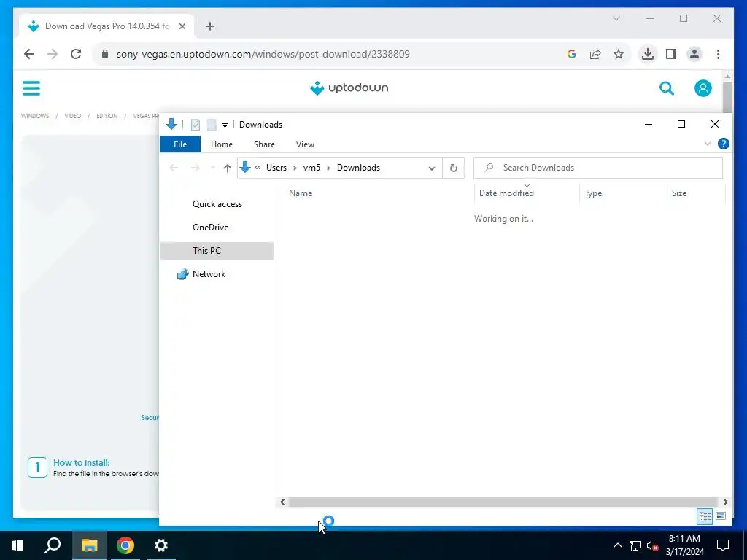The image size is (747, 560).
Task: Bookmark this page with the star icon
Action: click(619, 54)
